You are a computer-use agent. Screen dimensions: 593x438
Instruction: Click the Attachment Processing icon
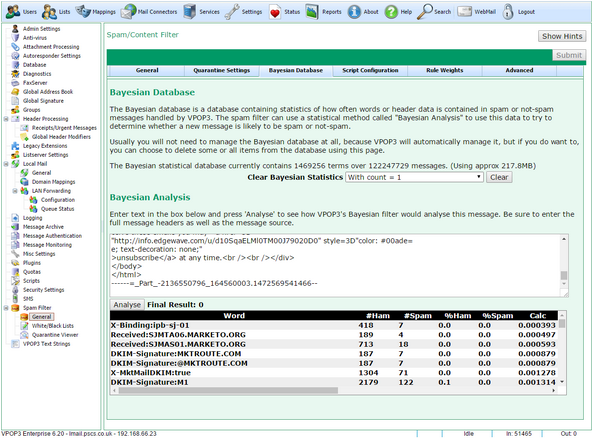(15, 47)
